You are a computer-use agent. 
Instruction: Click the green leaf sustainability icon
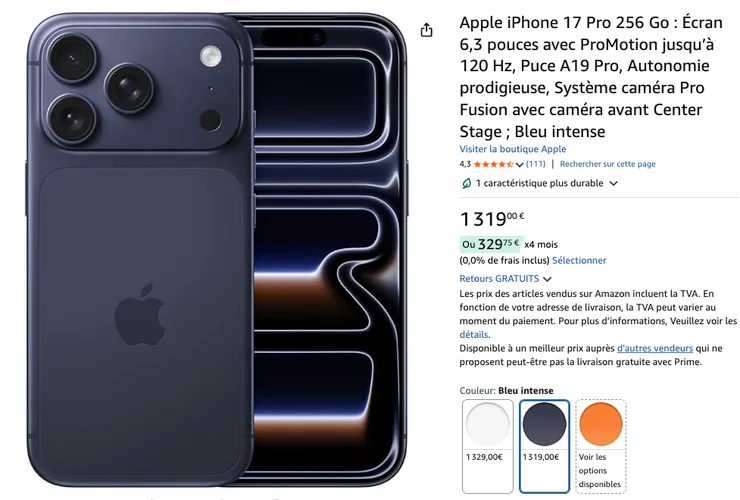[466, 183]
